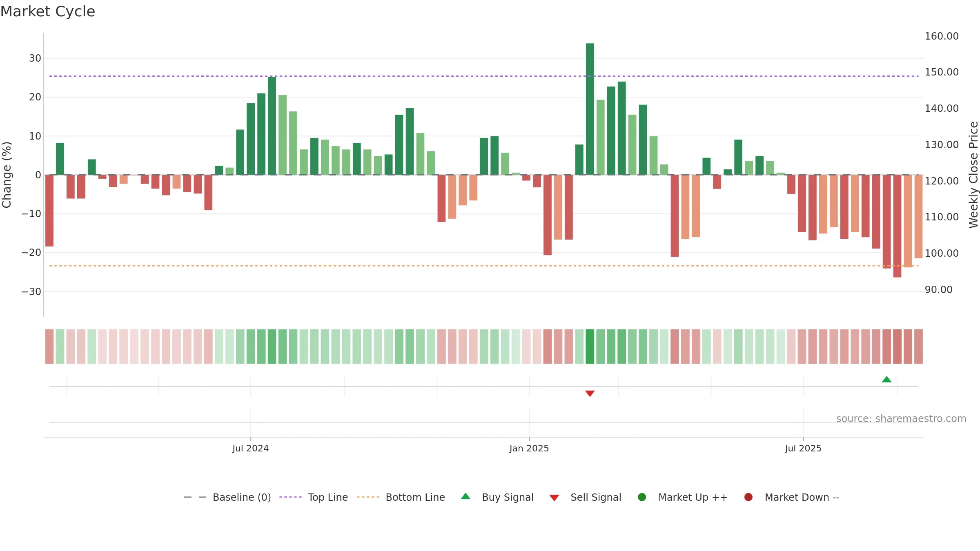Viewport: 980px width, 551px height.
Task: Click the 130.00 price axis label
Action: point(942,145)
